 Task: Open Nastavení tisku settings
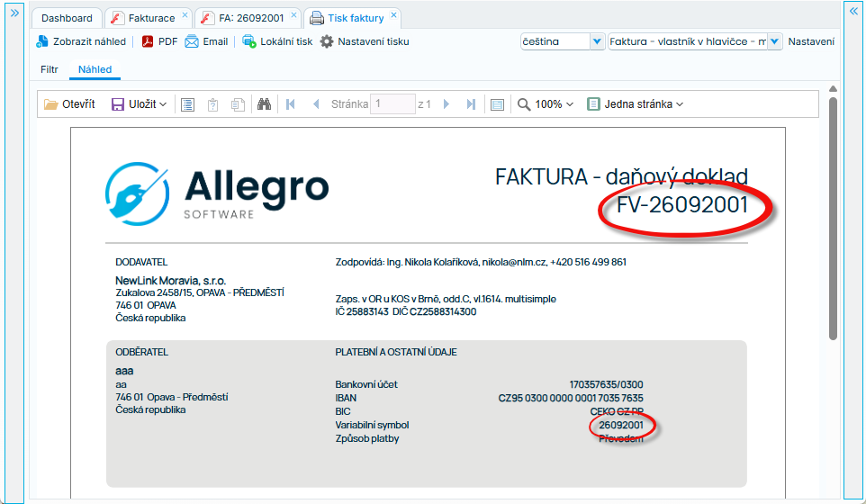pos(365,41)
